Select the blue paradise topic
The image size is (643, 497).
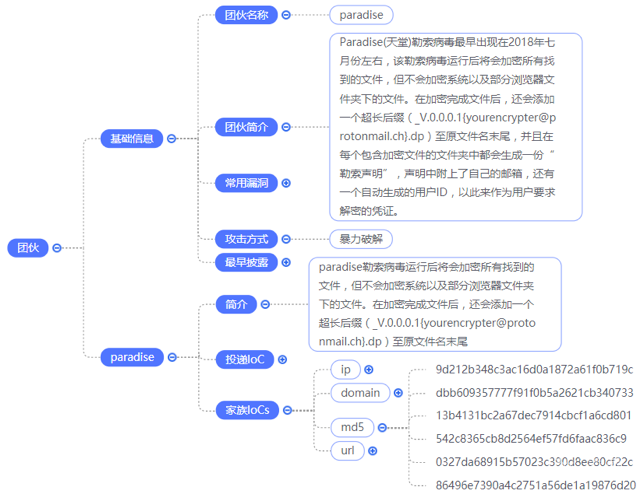click(132, 357)
